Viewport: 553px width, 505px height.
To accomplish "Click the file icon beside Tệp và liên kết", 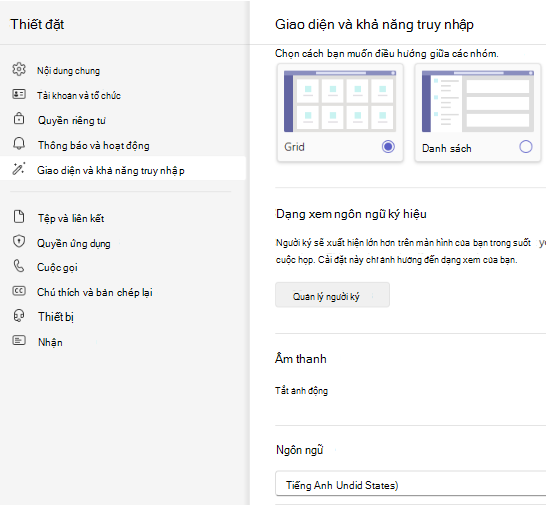I will [19, 217].
